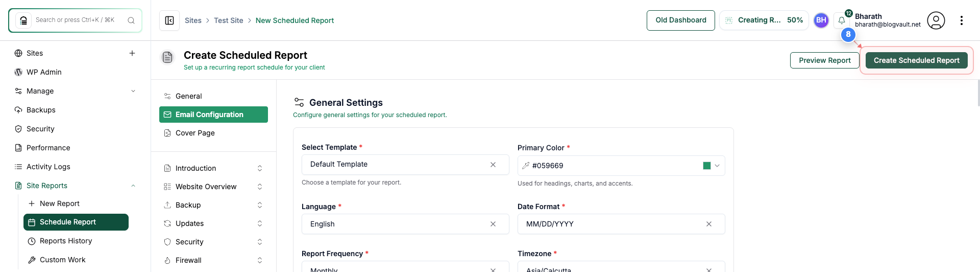Open the Language dropdown
This screenshot has width=980, height=272.
[x=405, y=224]
